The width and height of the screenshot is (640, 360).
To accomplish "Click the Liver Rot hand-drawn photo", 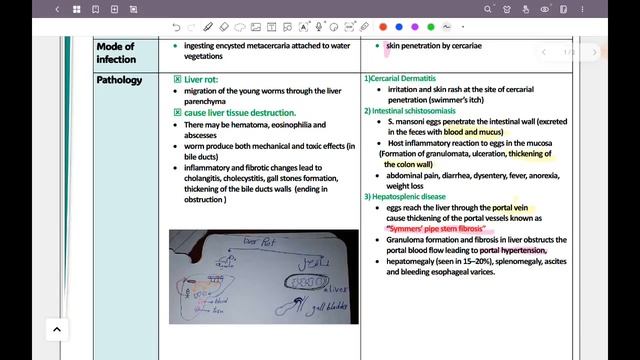I will pyautogui.click(x=264, y=277).
